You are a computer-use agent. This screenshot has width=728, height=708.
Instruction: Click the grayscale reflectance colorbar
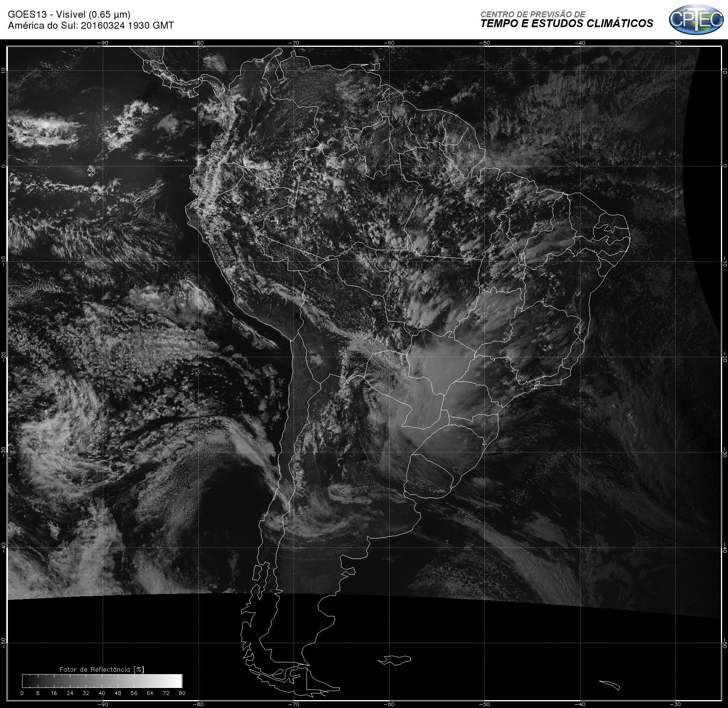pyautogui.click(x=102, y=681)
